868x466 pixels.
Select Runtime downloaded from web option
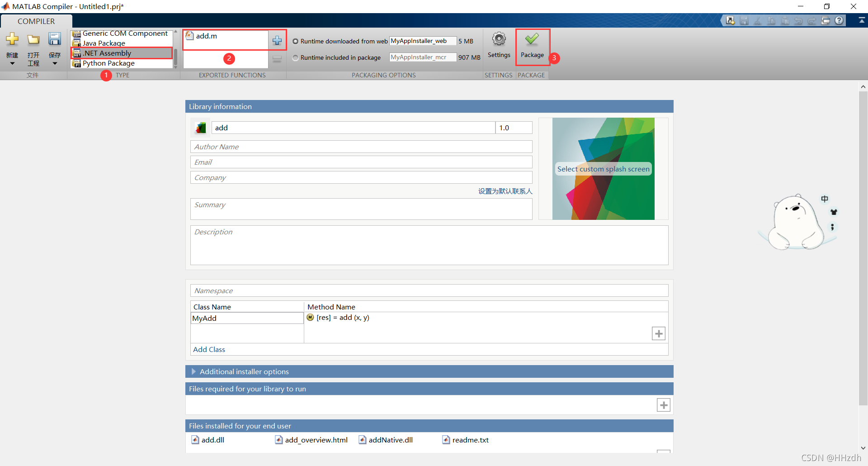point(296,41)
